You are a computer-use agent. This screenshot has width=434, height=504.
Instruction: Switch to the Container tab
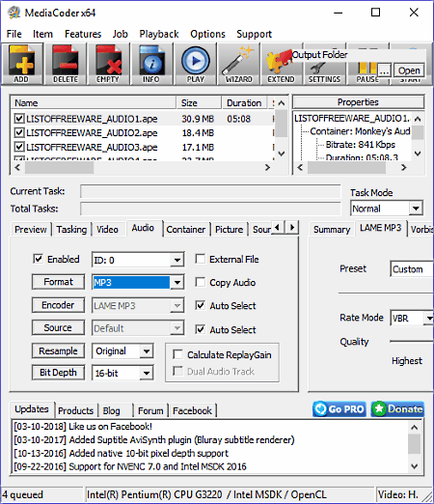185,230
